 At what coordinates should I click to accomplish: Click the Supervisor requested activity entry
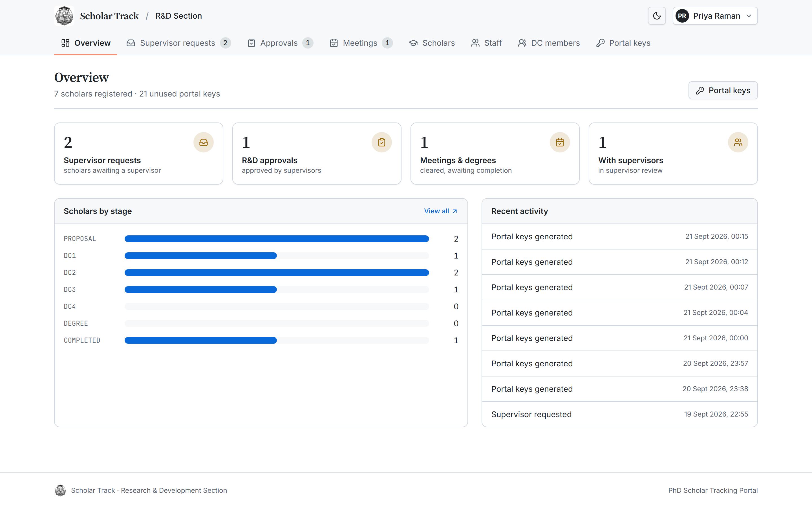[619, 414]
